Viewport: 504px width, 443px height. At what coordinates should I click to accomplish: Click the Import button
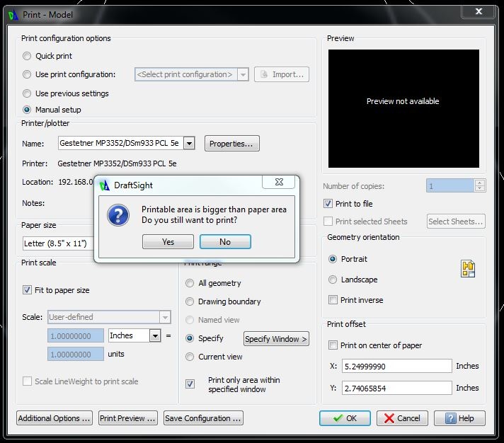[x=282, y=74]
